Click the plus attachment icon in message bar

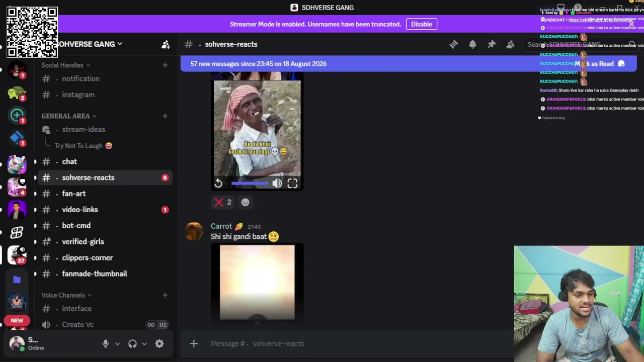click(x=194, y=343)
